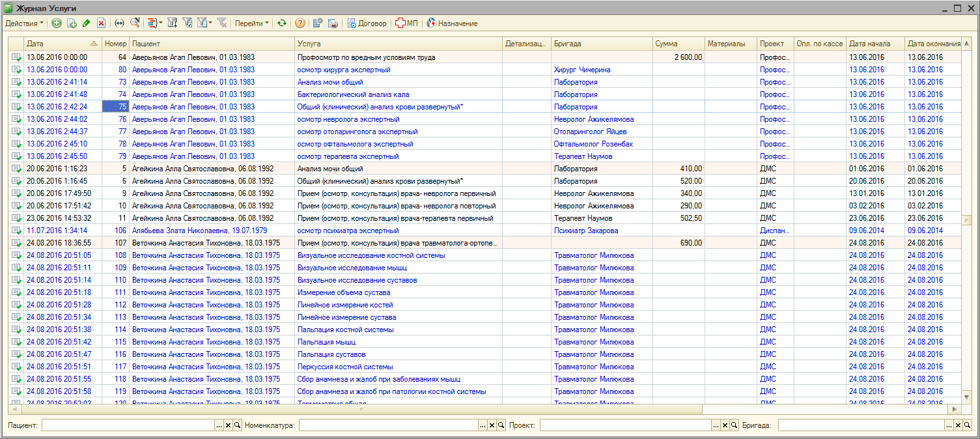Click the Услуга column header
Image resolution: width=980 pixels, height=439 pixels.
point(399,44)
